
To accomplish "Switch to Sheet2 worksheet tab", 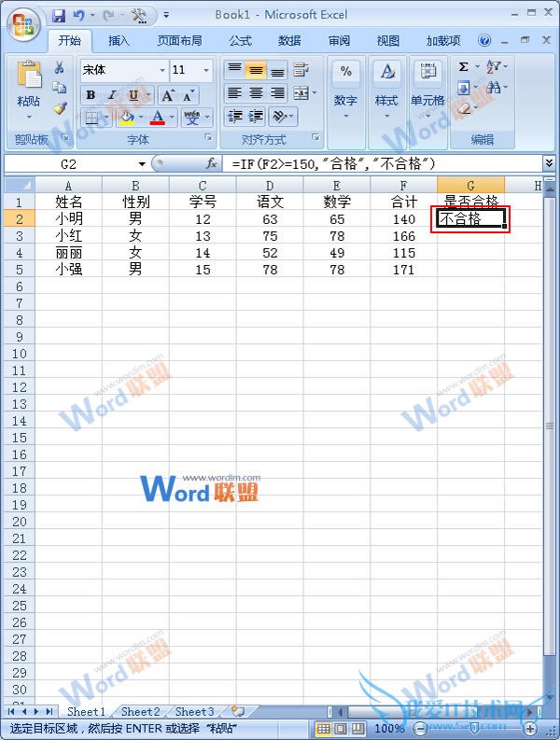I will pos(140,711).
